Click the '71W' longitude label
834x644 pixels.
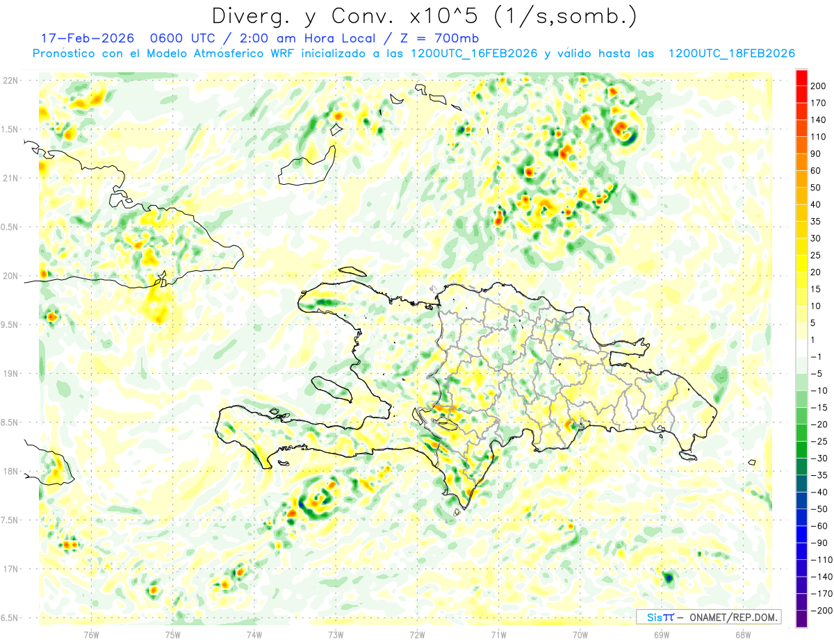coord(498,634)
